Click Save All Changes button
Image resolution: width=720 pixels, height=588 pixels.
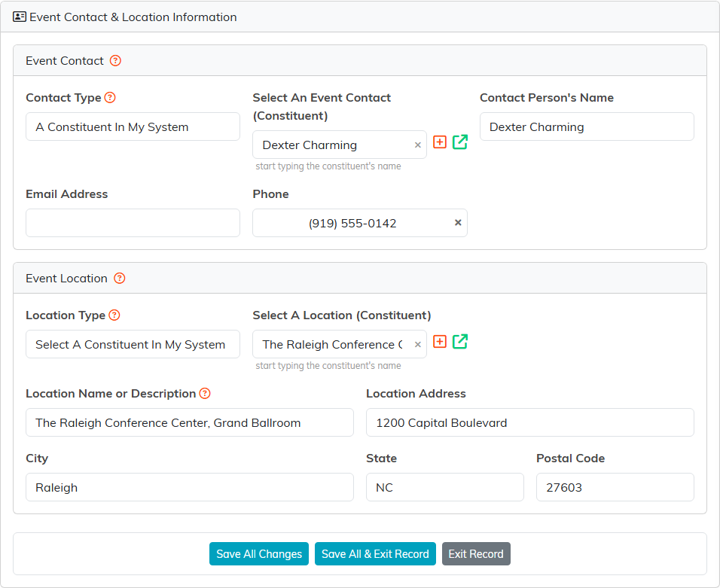click(x=259, y=554)
